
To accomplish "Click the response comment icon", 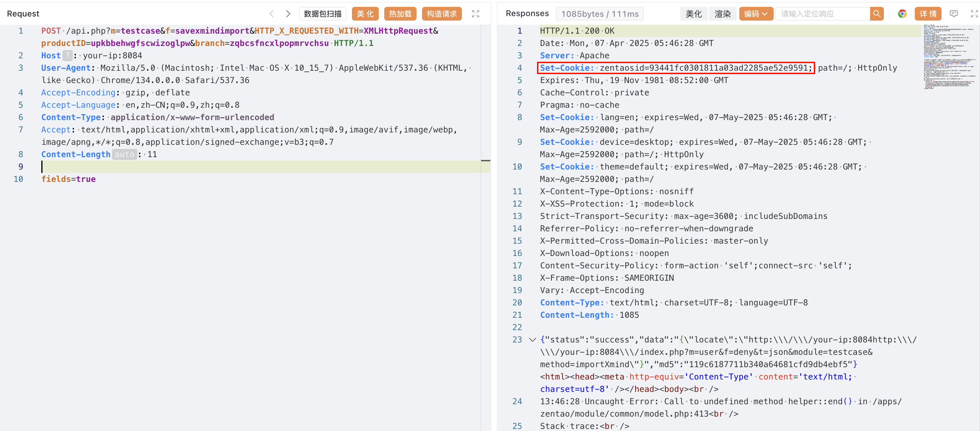I will 953,14.
